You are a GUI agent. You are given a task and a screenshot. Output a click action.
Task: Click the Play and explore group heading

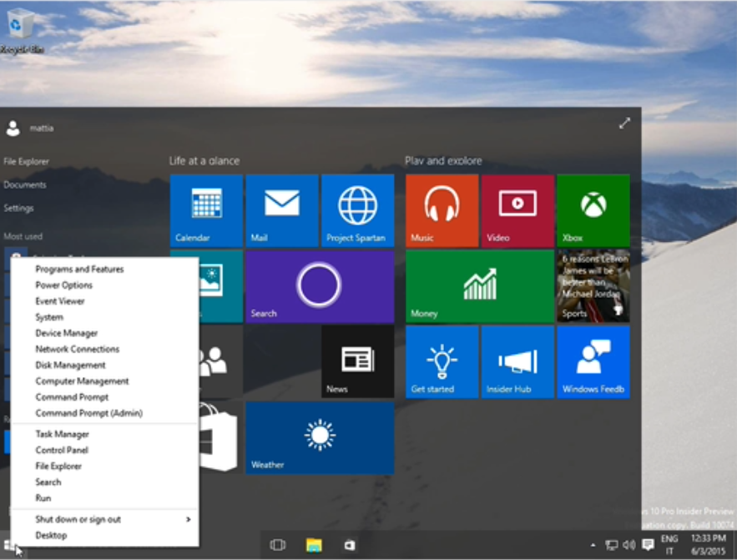pyautogui.click(x=443, y=161)
